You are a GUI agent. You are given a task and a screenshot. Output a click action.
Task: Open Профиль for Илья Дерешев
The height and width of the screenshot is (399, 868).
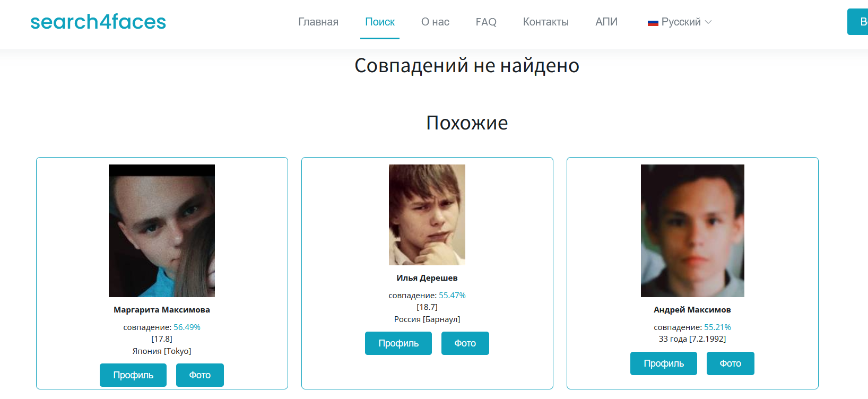point(398,343)
